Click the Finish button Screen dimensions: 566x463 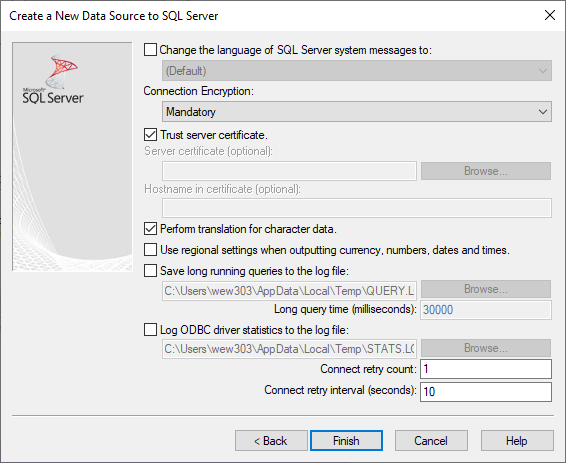(x=346, y=441)
